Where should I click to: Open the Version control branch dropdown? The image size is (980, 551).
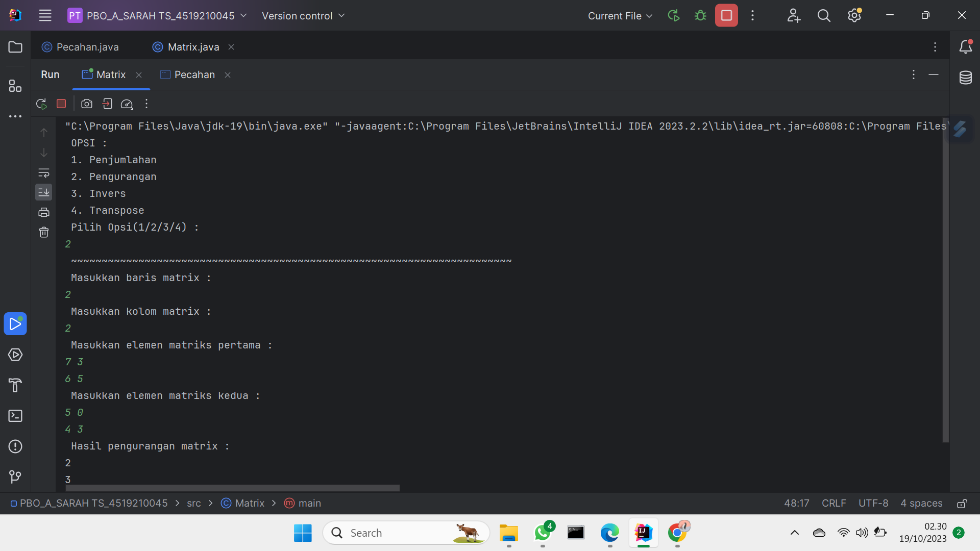pyautogui.click(x=303, y=16)
